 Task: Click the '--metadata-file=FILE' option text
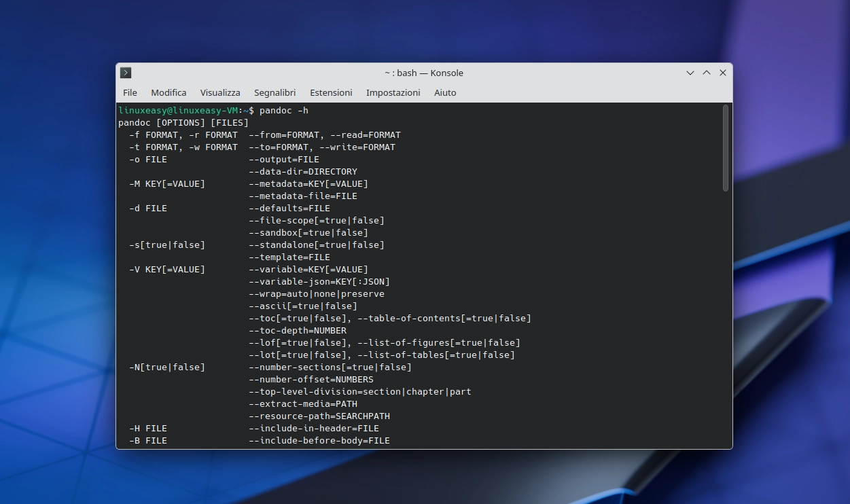click(303, 196)
